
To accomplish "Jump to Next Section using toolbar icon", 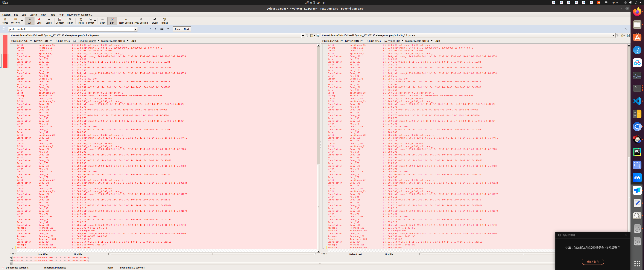I will 126,21.
